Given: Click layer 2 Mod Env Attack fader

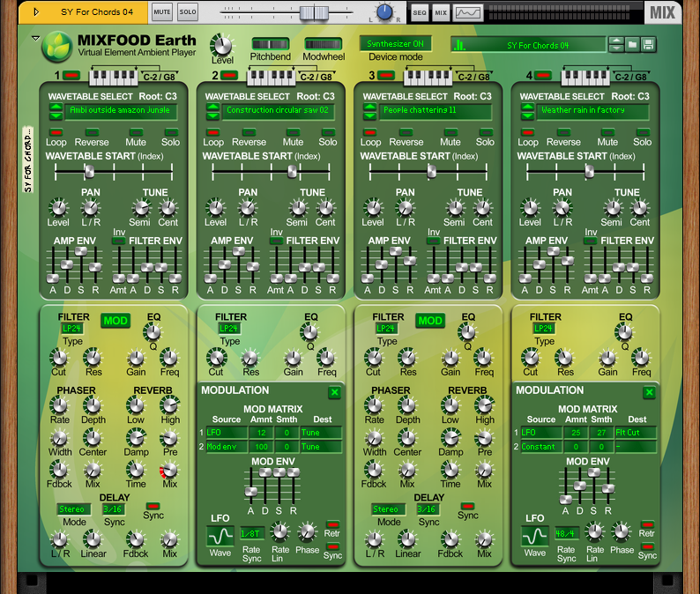Looking at the screenshot, I should pyautogui.click(x=251, y=492).
